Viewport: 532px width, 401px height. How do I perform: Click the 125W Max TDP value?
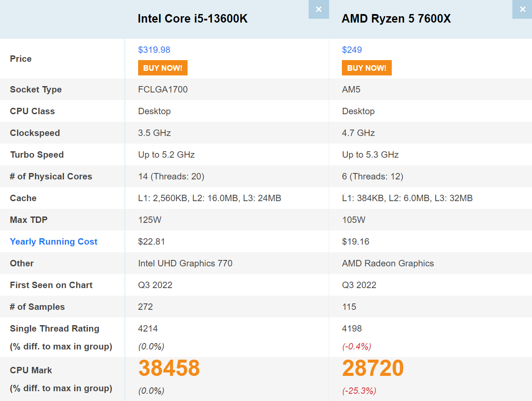pyautogui.click(x=150, y=220)
